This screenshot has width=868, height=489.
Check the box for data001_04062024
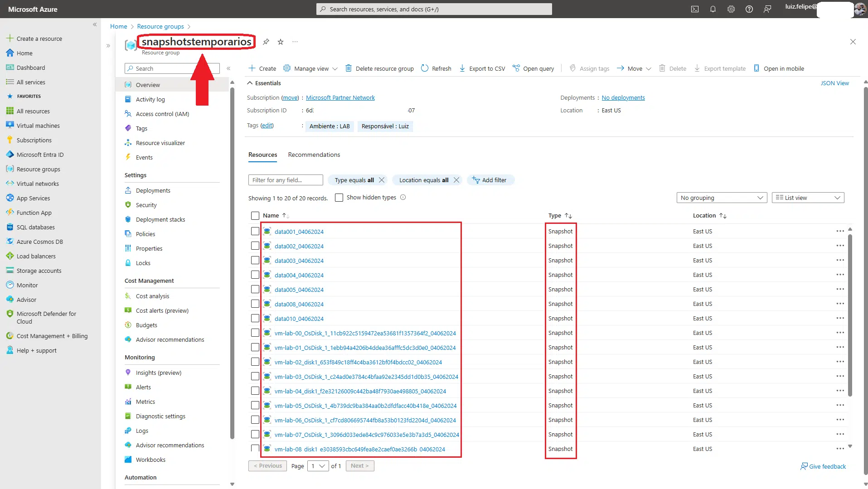pos(255,232)
